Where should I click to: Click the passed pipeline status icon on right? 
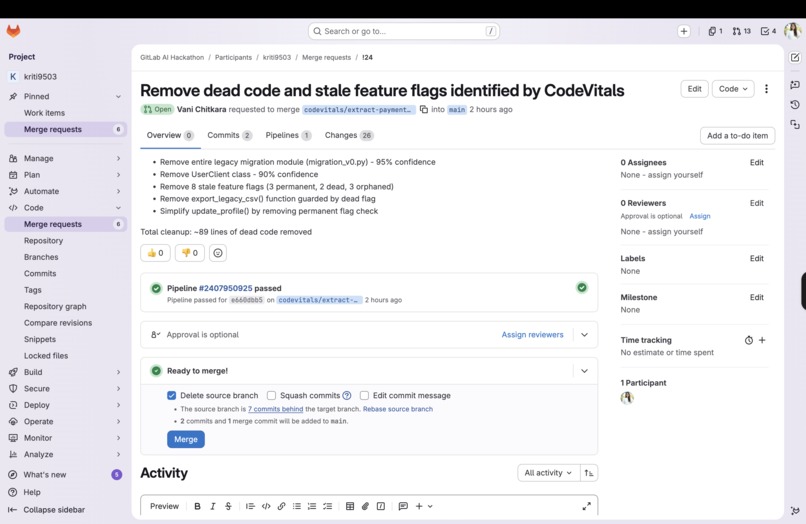point(582,287)
